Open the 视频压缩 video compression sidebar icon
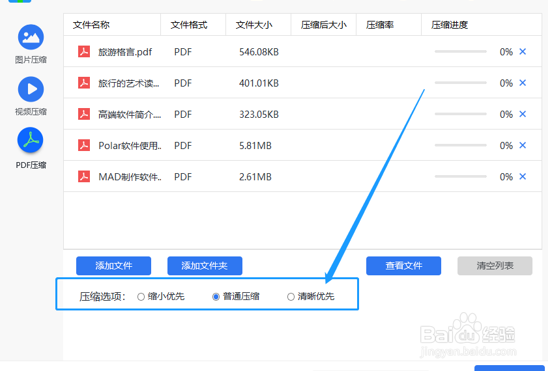 coord(31,89)
